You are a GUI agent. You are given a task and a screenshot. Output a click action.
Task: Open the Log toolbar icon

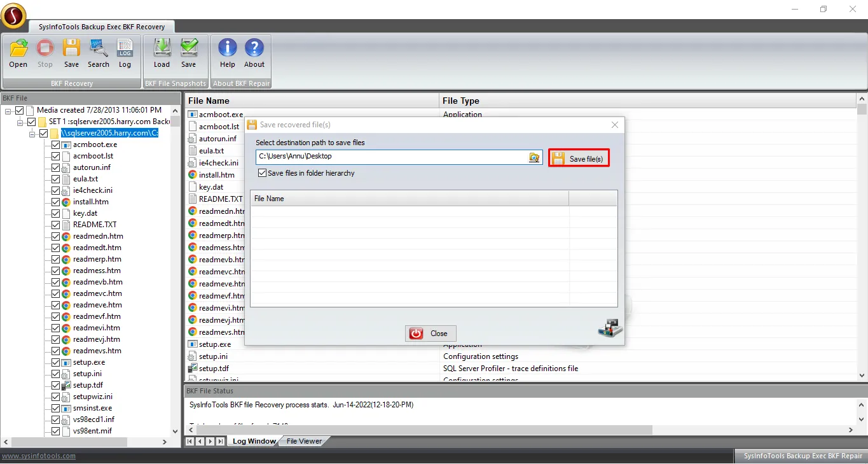coord(125,53)
